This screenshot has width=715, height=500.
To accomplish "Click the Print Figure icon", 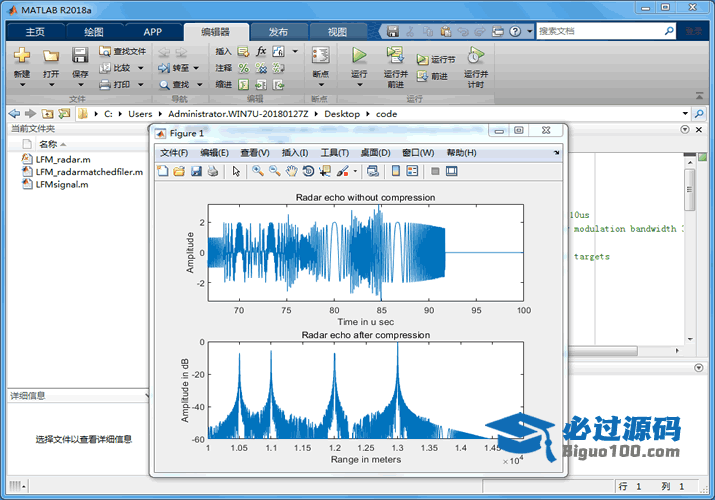I will pyautogui.click(x=213, y=171).
